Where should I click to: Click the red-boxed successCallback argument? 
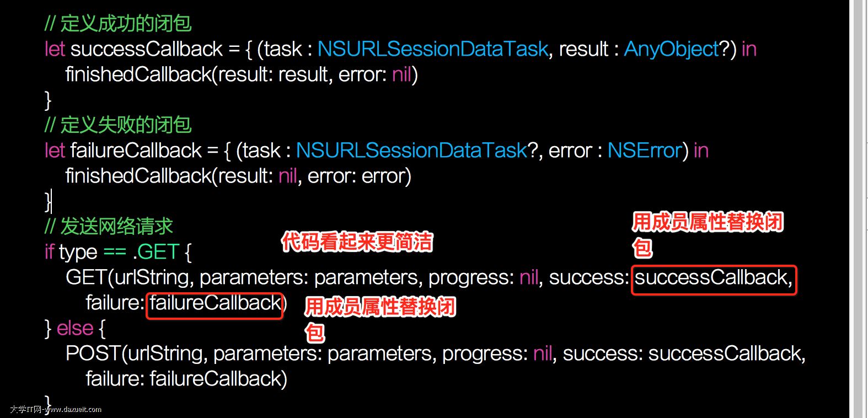(x=713, y=277)
